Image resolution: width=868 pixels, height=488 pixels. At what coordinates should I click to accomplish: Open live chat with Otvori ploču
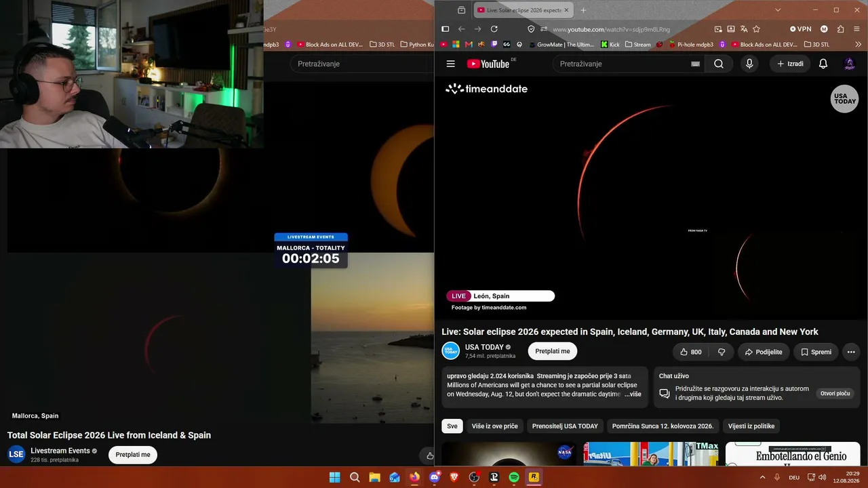coord(835,393)
